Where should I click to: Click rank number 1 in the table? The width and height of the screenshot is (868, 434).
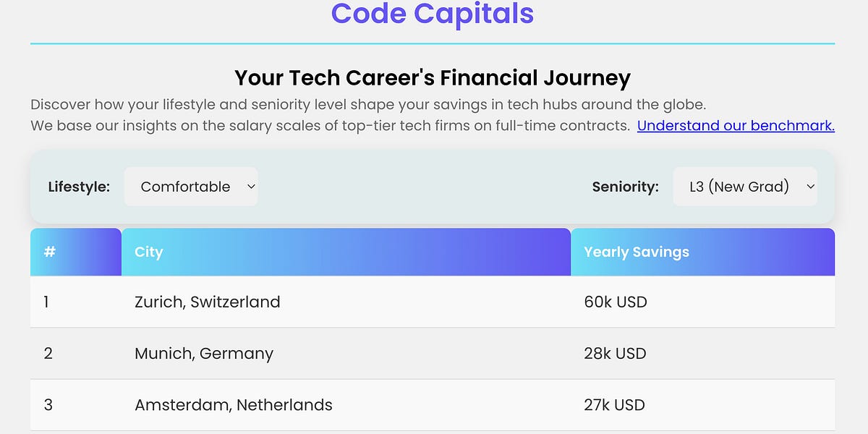click(x=46, y=302)
